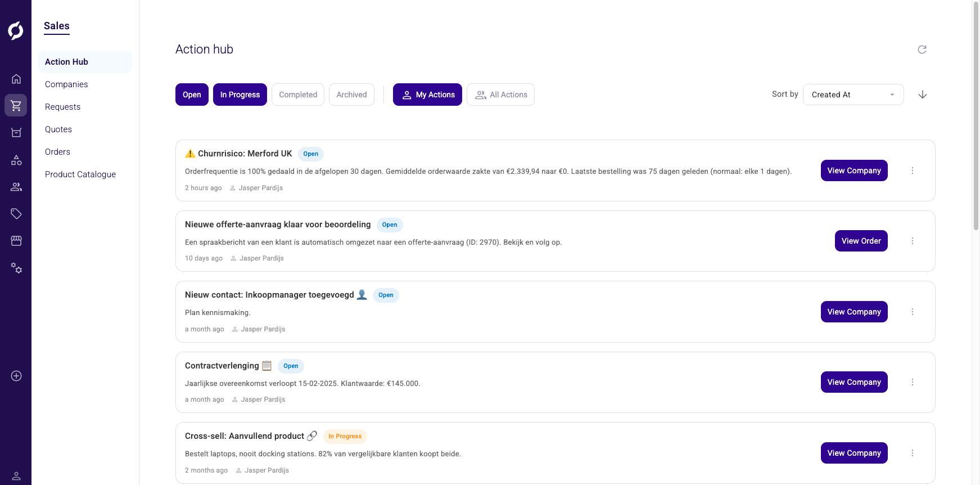Image resolution: width=980 pixels, height=485 pixels.
Task: Refresh the Action hub with the reload icon
Action: [922, 50]
